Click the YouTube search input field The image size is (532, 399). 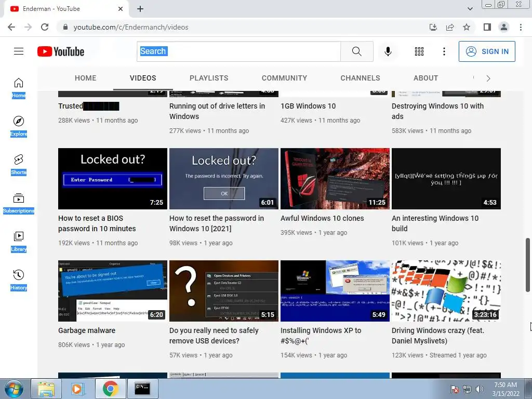[x=239, y=51]
